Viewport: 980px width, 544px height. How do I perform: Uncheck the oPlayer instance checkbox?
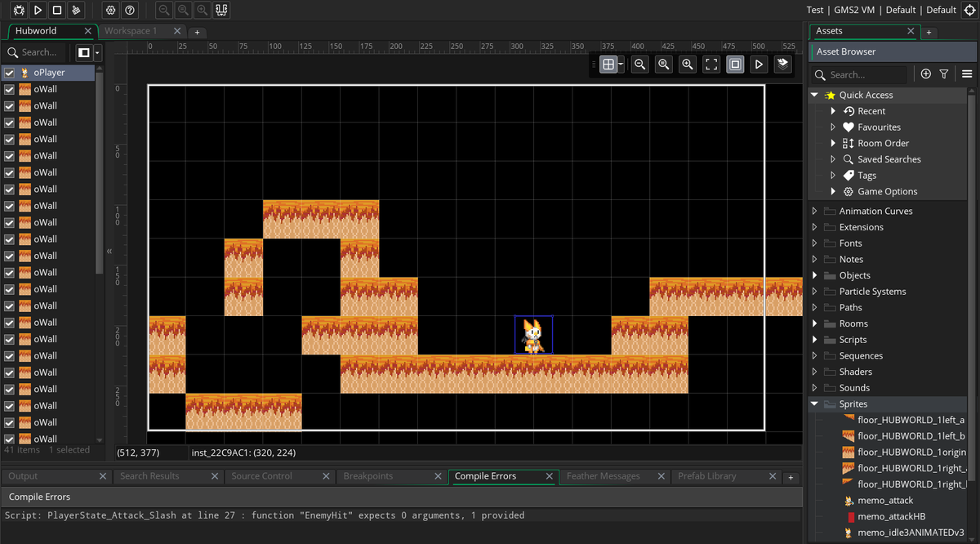[10, 73]
